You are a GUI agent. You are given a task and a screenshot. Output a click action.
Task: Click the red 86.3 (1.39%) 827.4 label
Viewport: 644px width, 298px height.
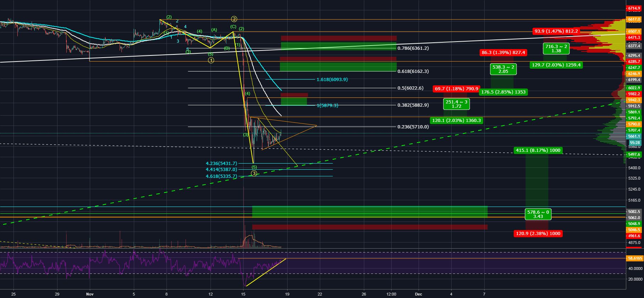click(x=503, y=53)
